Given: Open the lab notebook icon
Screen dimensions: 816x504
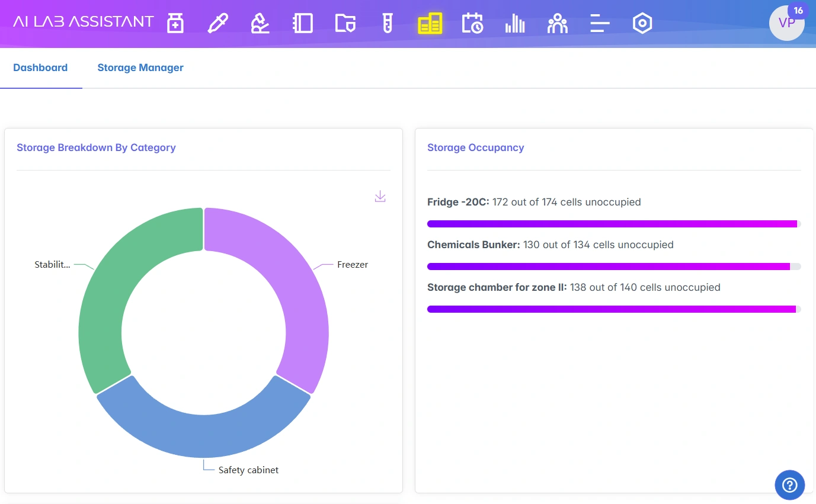Looking at the screenshot, I should click(302, 23).
